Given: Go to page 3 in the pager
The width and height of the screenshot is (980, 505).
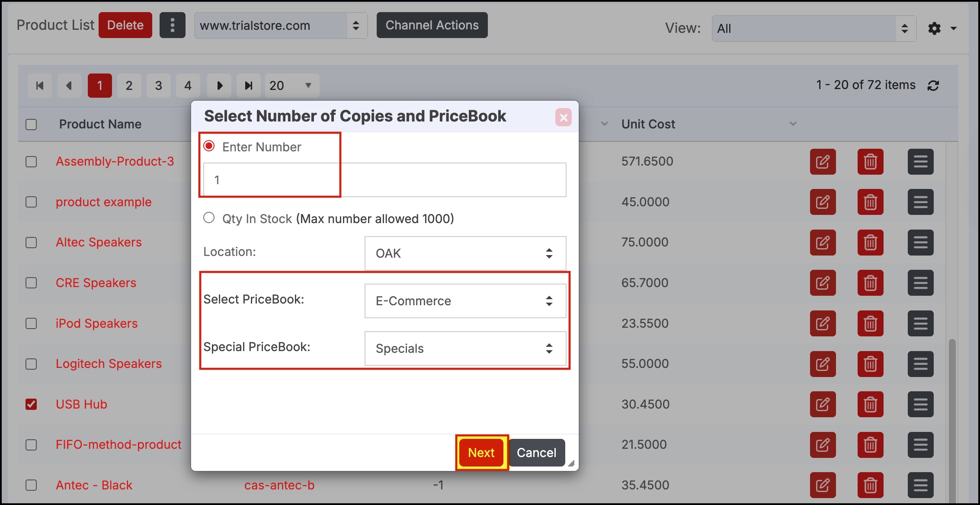Looking at the screenshot, I should click(x=158, y=86).
